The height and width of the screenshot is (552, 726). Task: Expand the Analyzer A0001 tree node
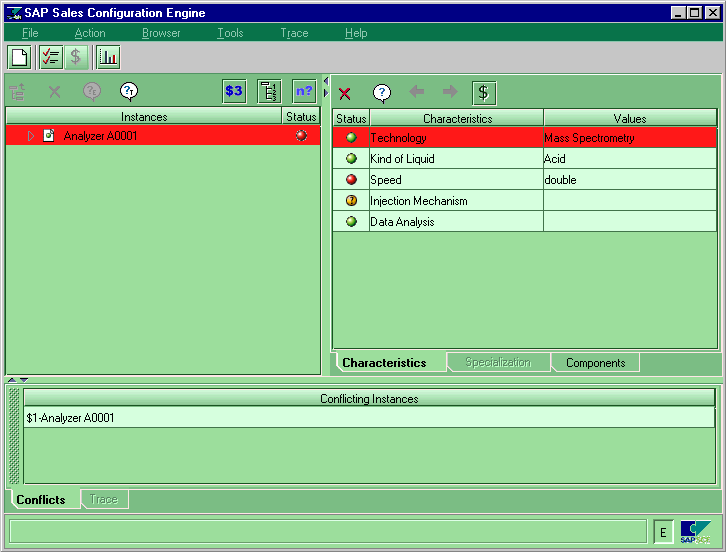point(31,136)
